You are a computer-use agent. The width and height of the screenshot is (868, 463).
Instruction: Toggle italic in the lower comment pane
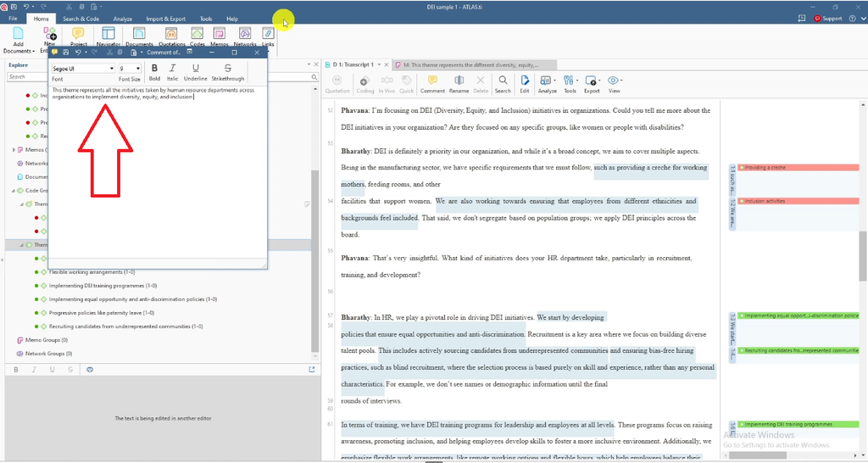(x=34, y=370)
